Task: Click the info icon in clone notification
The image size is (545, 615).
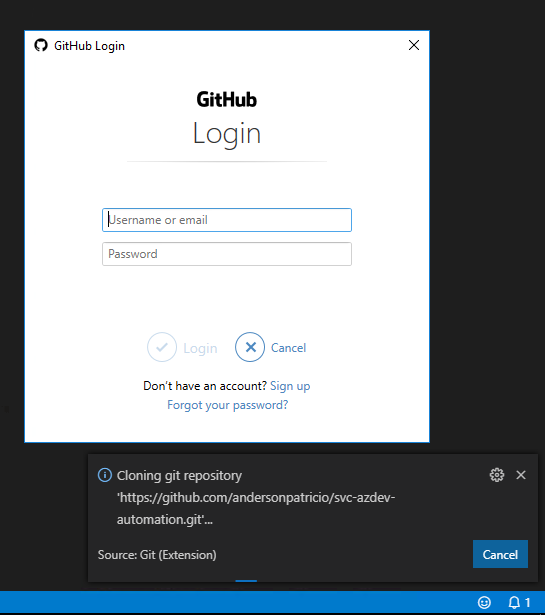Action: (105, 475)
